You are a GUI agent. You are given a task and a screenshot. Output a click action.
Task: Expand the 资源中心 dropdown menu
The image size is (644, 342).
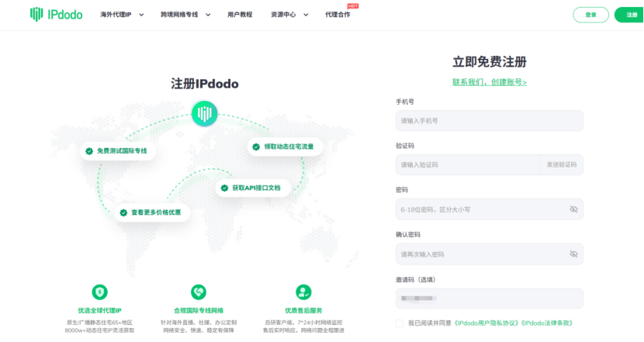click(289, 15)
